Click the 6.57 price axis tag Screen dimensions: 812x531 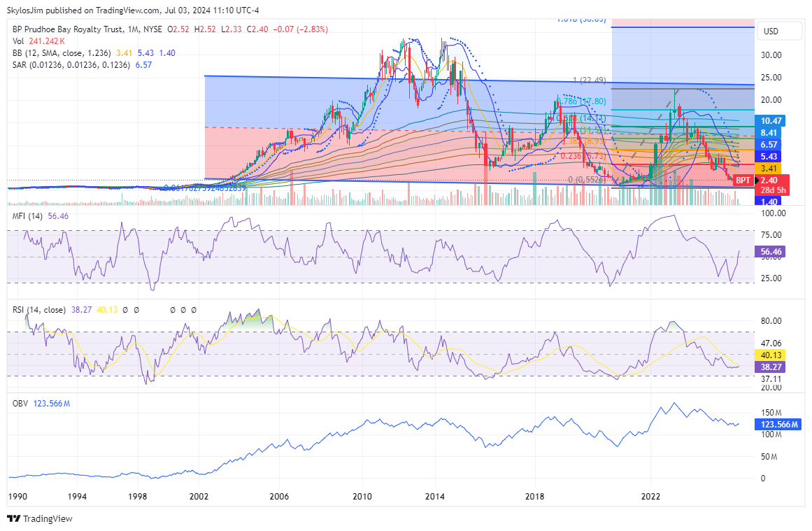769,145
